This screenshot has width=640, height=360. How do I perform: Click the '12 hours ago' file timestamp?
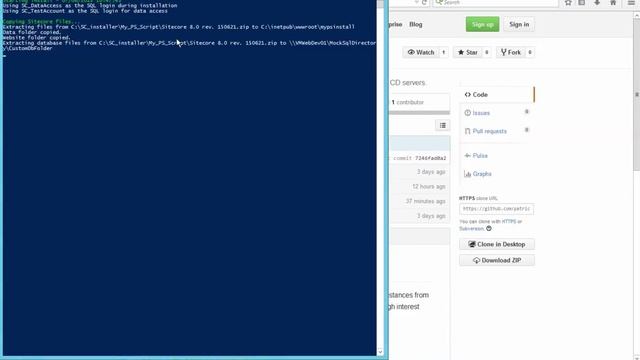tap(429, 187)
